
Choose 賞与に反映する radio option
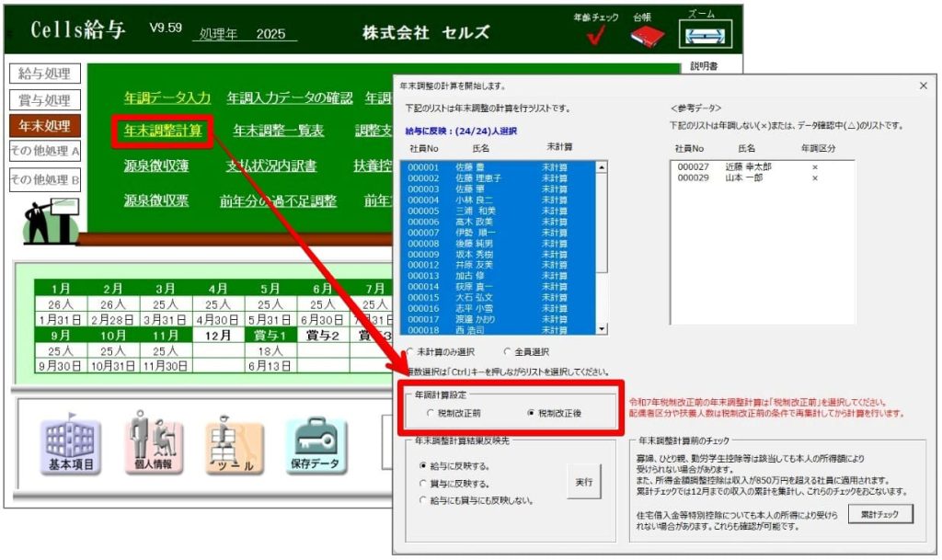pyautogui.click(x=423, y=483)
